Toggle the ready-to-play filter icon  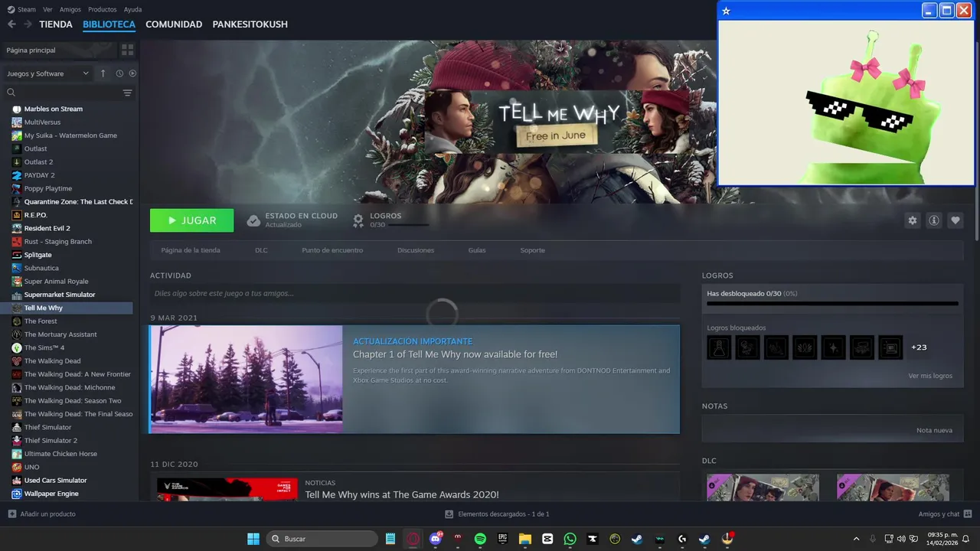(x=132, y=73)
